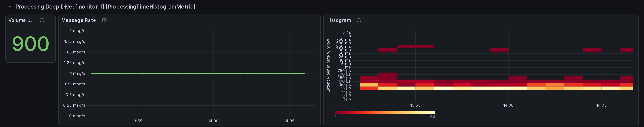This screenshot has width=644, height=127.
Task: Collapse the Processing Deep Dive row
Action: tap(10, 7)
